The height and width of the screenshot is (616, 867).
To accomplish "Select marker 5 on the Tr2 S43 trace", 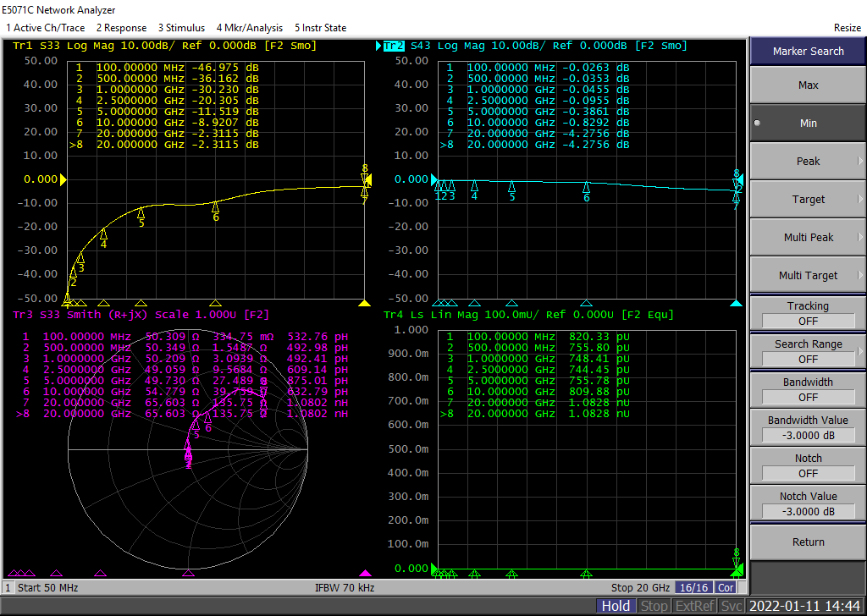I will point(511,187).
